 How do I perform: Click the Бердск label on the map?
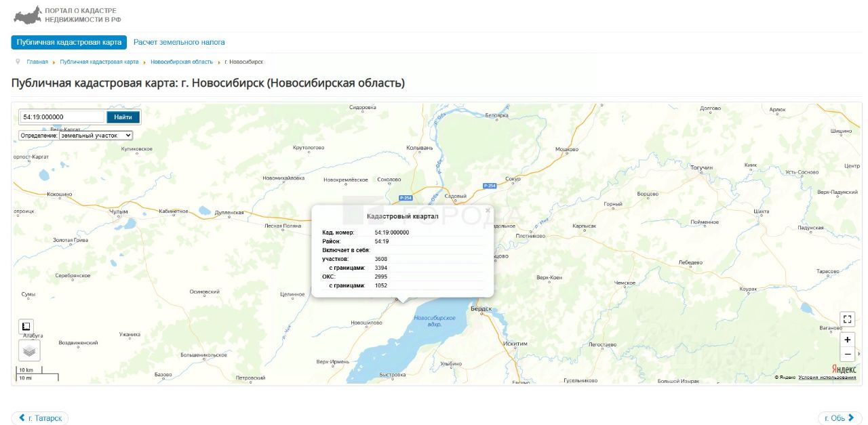point(480,309)
